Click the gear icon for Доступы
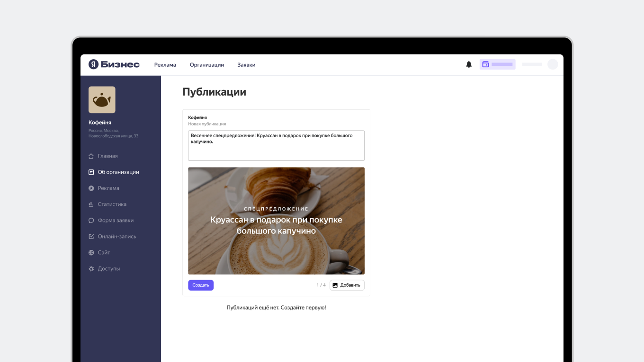The image size is (644, 362). [x=91, y=269]
